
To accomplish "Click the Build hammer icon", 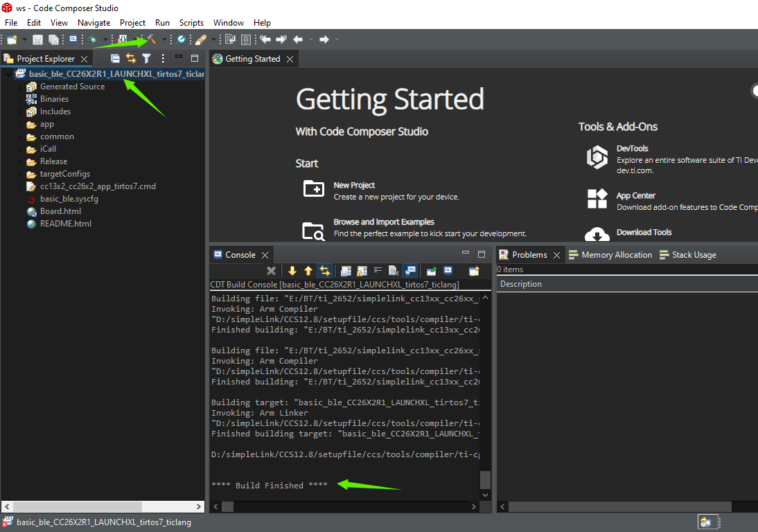I will (x=152, y=39).
